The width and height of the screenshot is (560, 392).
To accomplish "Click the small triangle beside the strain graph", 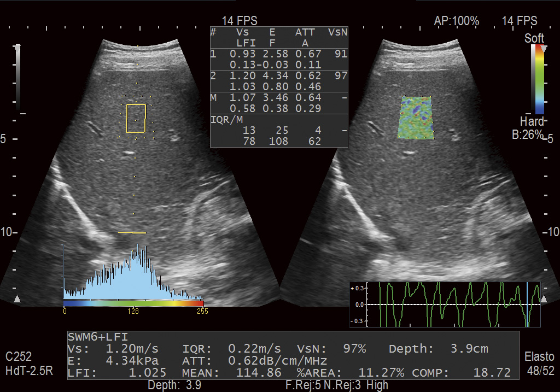I will point(544,299).
